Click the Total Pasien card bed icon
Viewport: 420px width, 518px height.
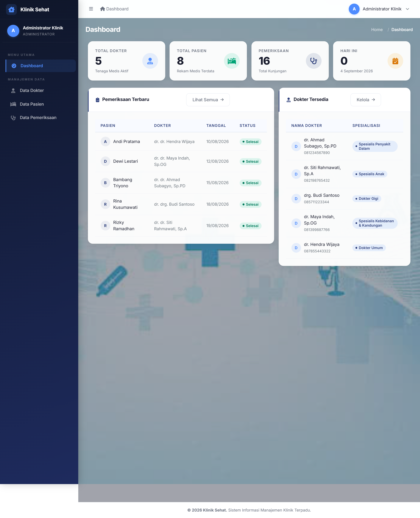click(x=232, y=61)
